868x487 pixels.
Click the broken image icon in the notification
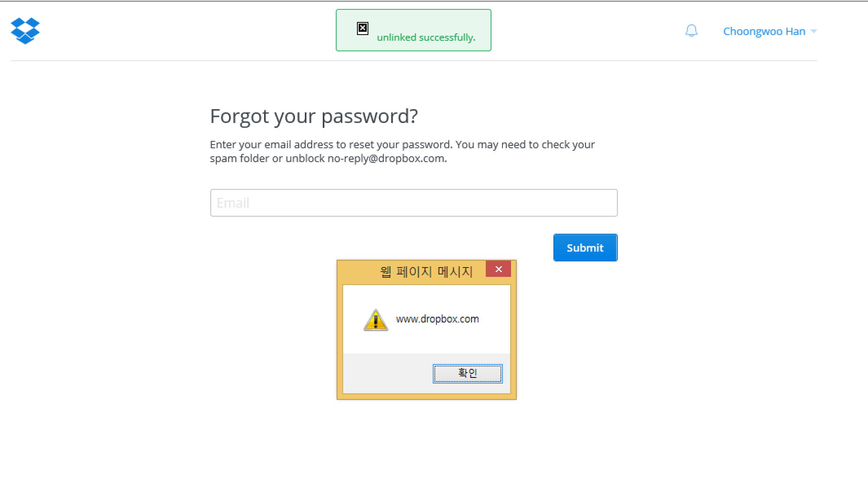363,29
